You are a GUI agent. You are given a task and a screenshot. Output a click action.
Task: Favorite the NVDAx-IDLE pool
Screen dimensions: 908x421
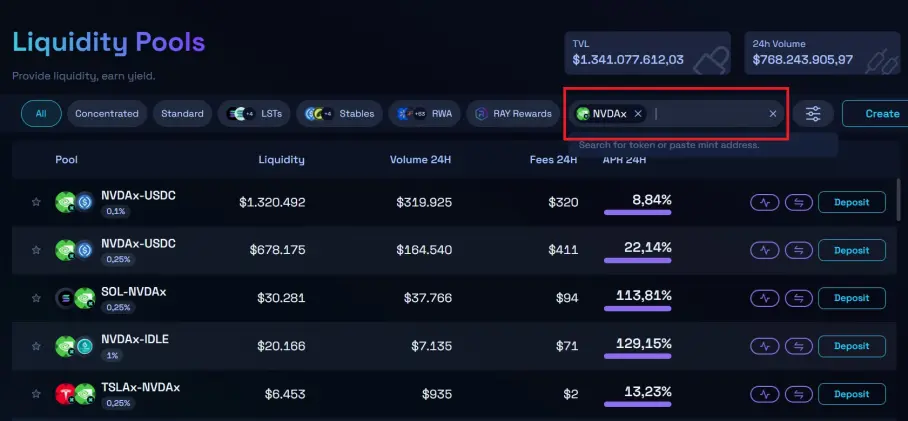tap(36, 346)
